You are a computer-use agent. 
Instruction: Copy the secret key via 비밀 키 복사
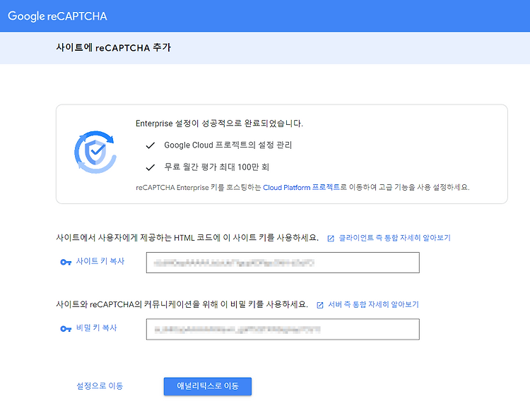(96, 328)
